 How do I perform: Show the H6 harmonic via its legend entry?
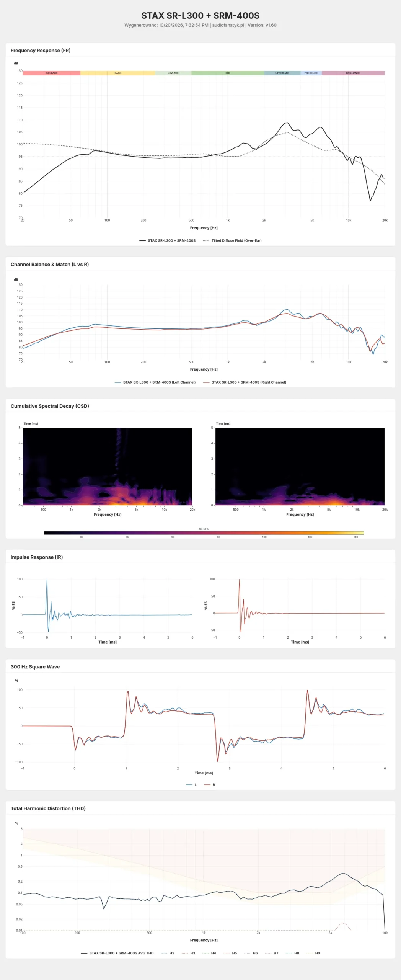(x=251, y=953)
